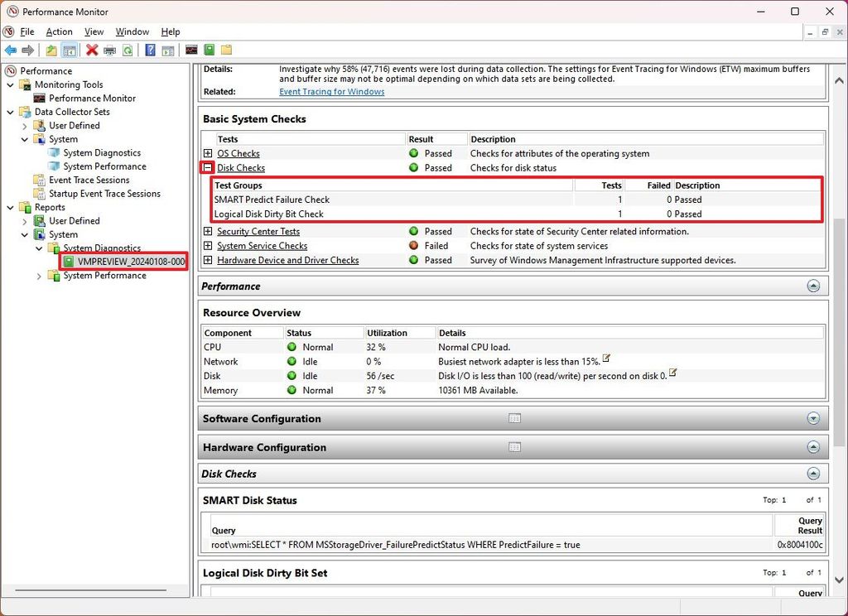The image size is (848, 616).
Task: Click the table icon in Software Configuration header
Action: tap(514, 419)
